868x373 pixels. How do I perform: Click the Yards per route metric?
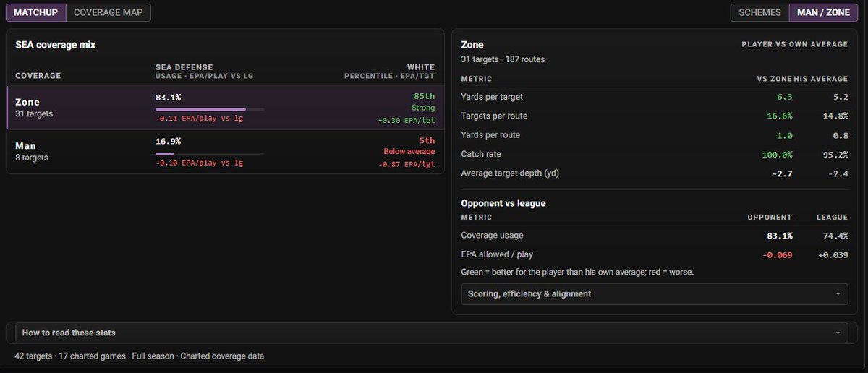coord(490,135)
